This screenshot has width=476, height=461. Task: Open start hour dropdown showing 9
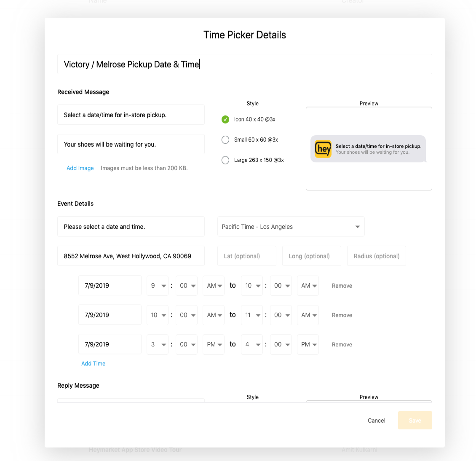(x=158, y=285)
